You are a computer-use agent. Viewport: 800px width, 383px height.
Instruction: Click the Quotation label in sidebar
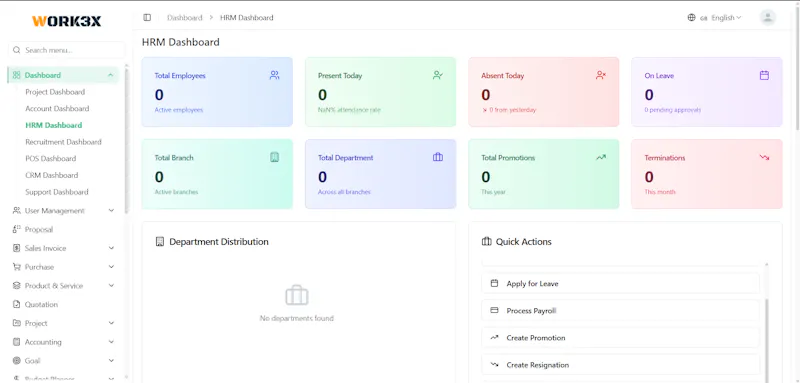click(x=41, y=304)
